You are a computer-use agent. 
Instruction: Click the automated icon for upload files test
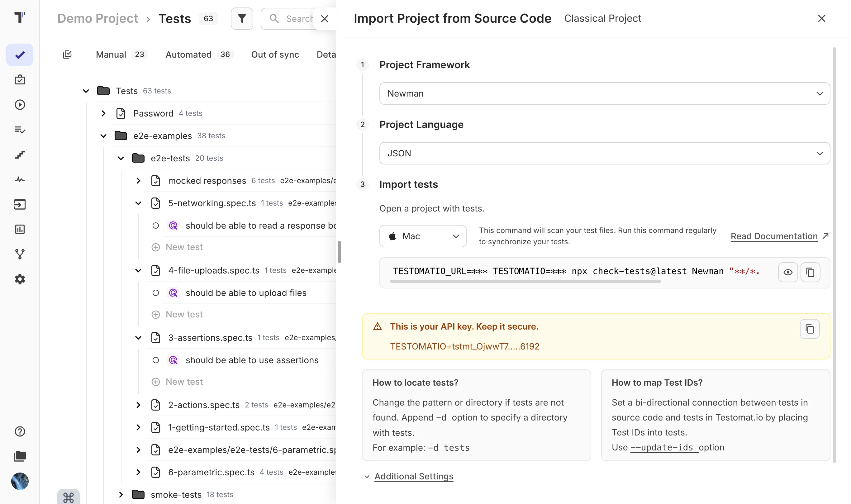coord(173,293)
